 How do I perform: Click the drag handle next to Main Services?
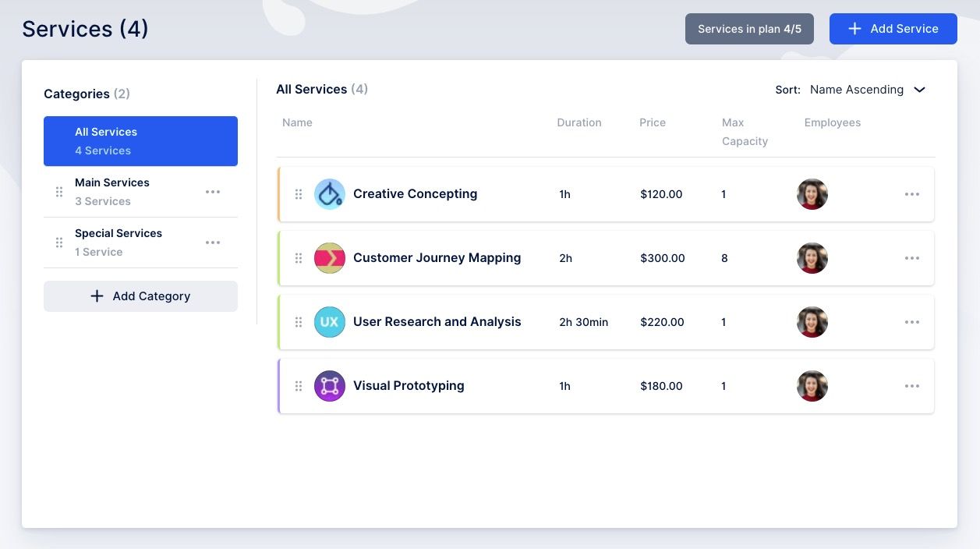[58, 191]
